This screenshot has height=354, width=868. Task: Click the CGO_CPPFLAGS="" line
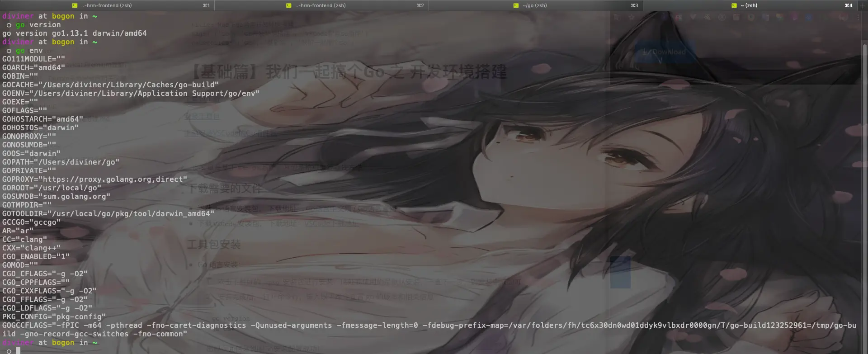coord(36,283)
